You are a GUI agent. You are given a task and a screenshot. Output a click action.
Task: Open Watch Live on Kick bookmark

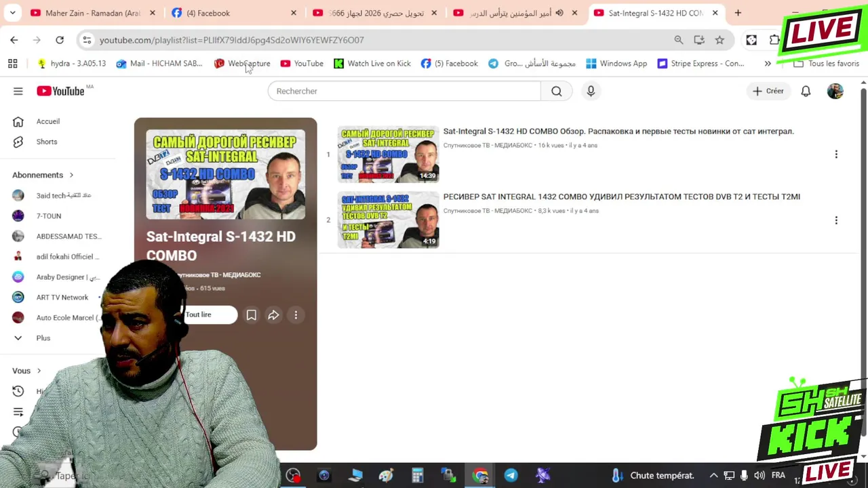(x=372, y=64)
